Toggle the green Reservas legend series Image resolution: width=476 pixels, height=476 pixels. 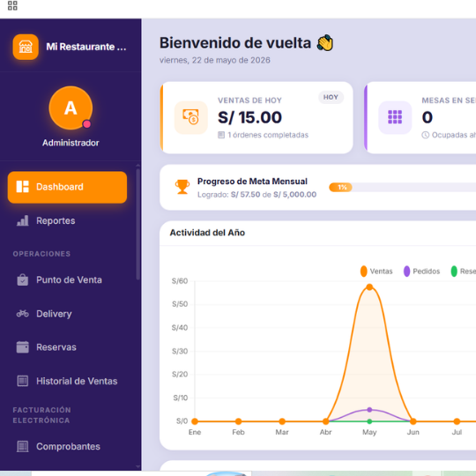(x=464, y=271)
